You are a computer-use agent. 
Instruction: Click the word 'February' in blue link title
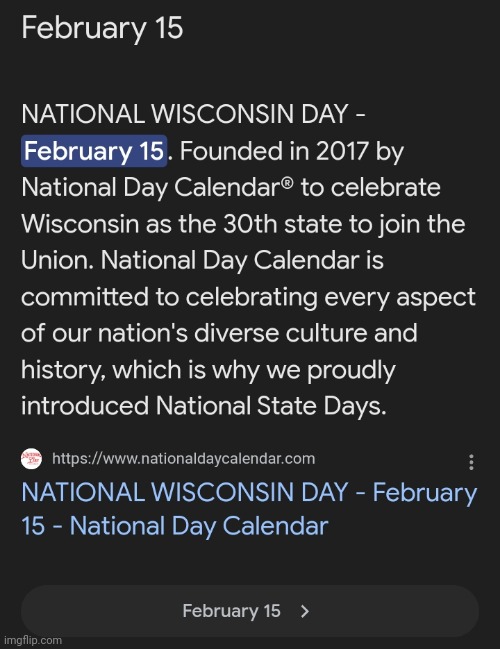click(x=425, y=493)
